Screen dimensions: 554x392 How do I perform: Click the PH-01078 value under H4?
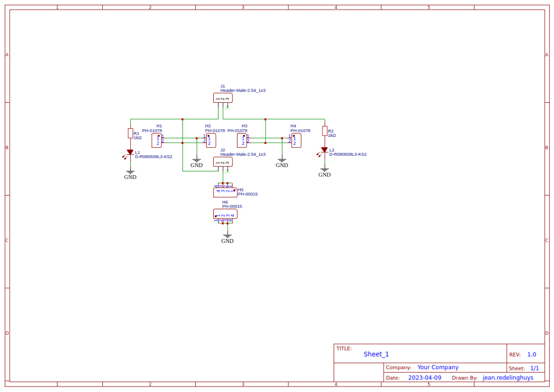(300, 131)
